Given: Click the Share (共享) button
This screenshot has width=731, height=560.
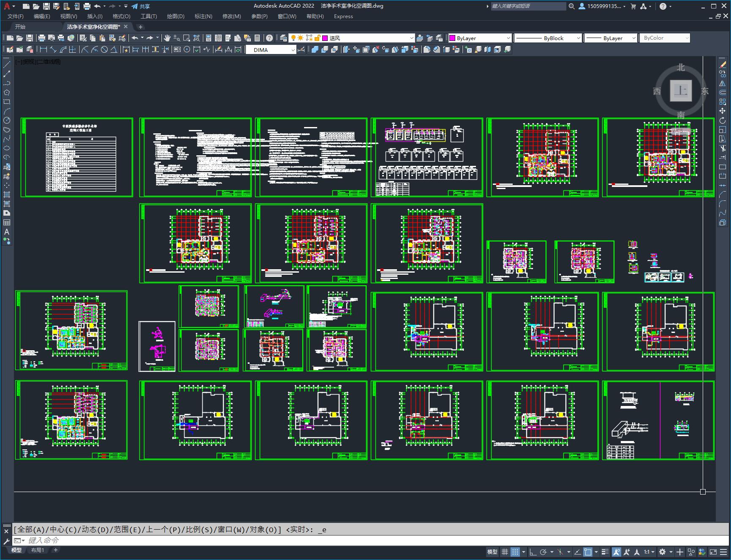Looking at the screenshot, I should 141,6.
